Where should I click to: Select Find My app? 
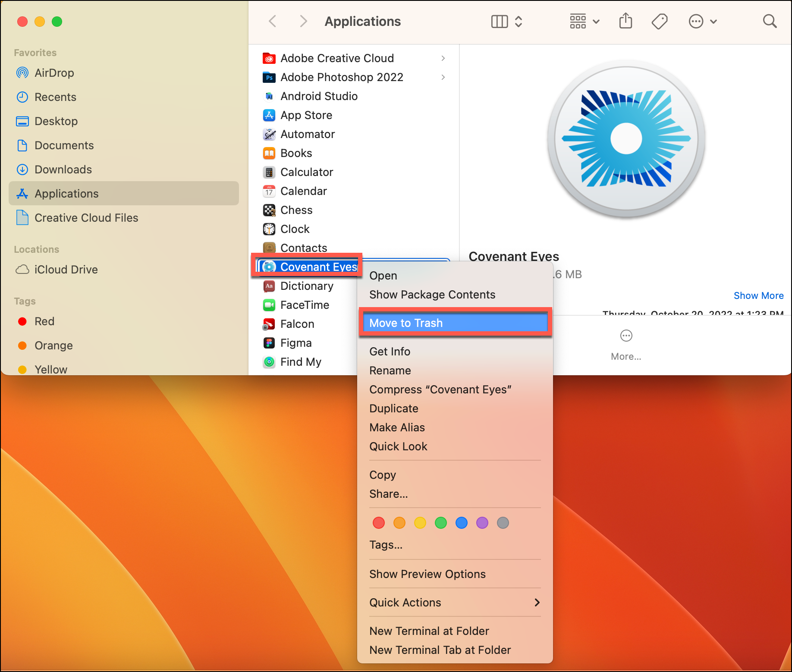307,362
